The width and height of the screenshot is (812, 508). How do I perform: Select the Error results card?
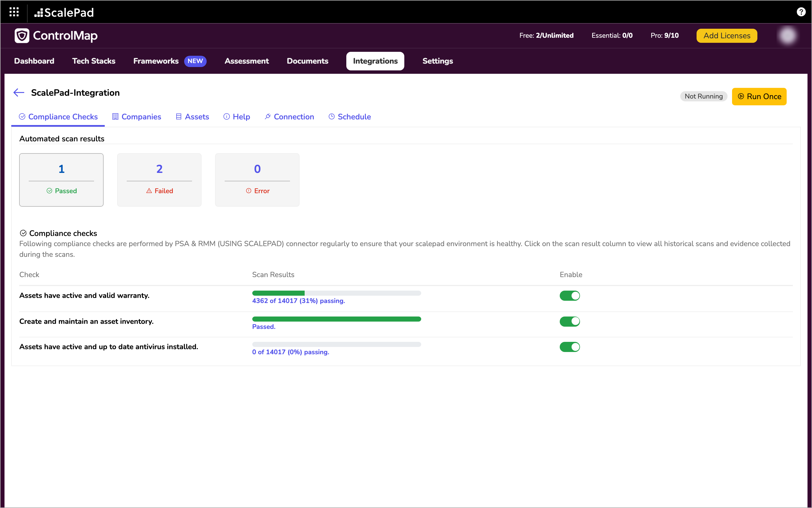coord(257,180)
